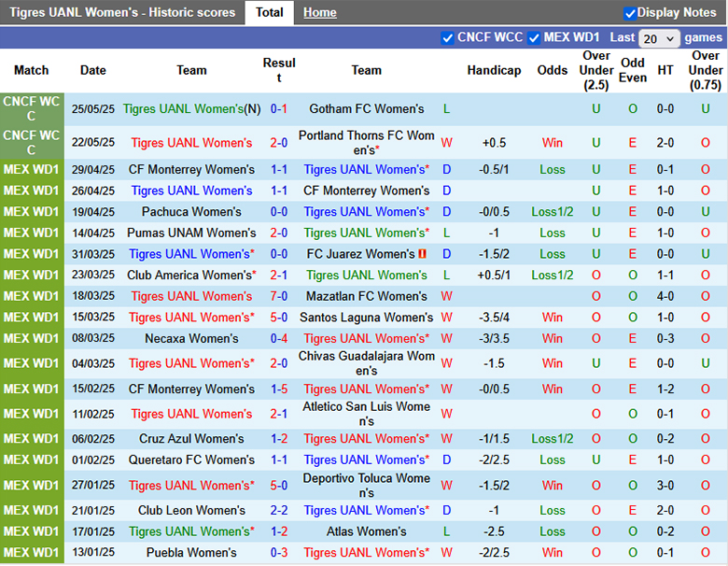Switch to the Home tab
Image resolution: width=728 pixels, height=566 pixels.
click(320, 12)
